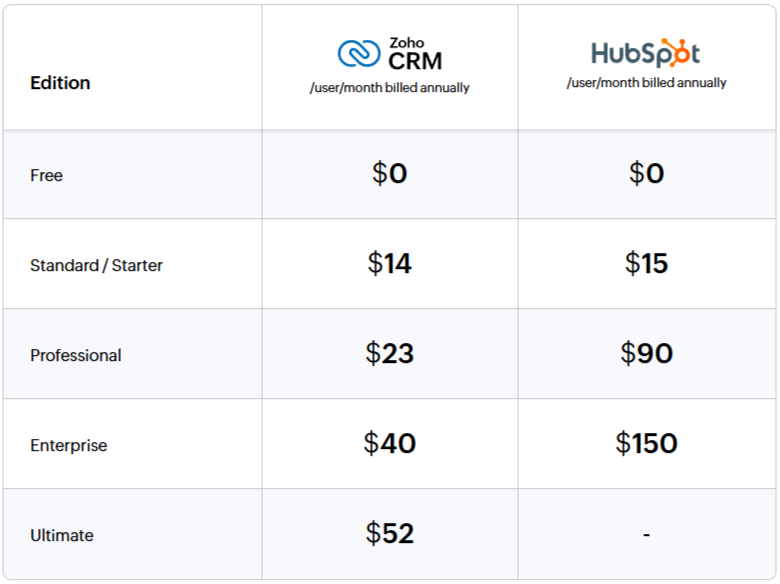Viewport: 780px width, 584px height.
Task: Click HubSpot's $0 Free price
Action: [646, 173]
